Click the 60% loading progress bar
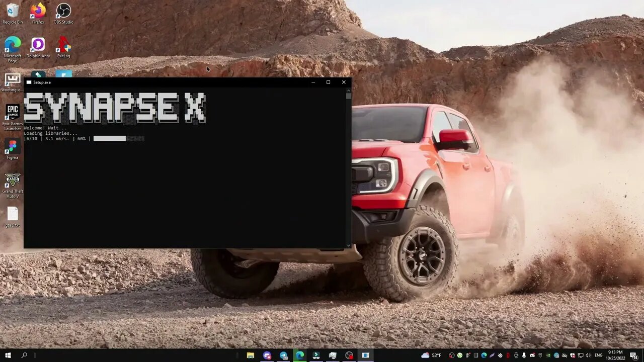Image resolution: width=644 pixels, height=362 pixels. (x=119, y=138)
